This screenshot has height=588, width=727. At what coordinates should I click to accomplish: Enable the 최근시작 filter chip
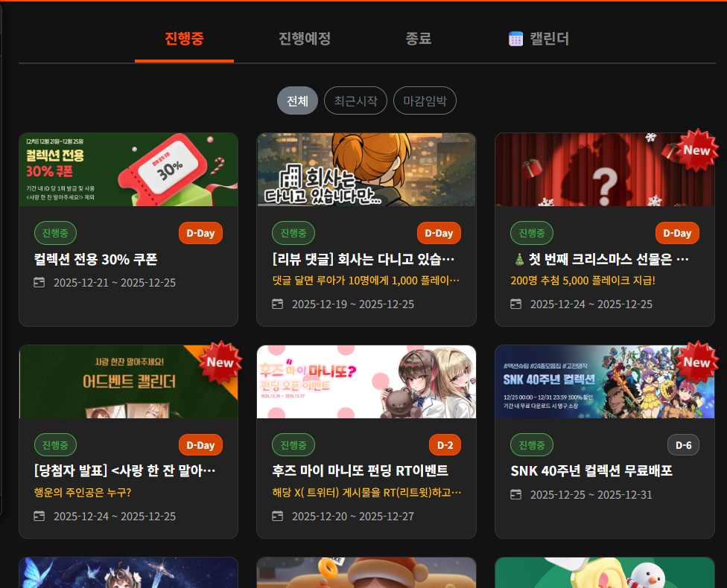tap(355, 101)
